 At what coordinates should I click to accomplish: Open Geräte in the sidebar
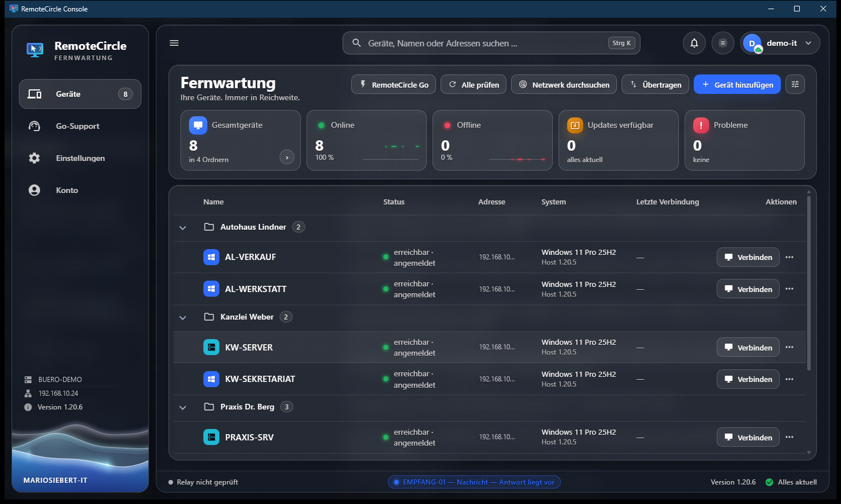click(80, 94)
